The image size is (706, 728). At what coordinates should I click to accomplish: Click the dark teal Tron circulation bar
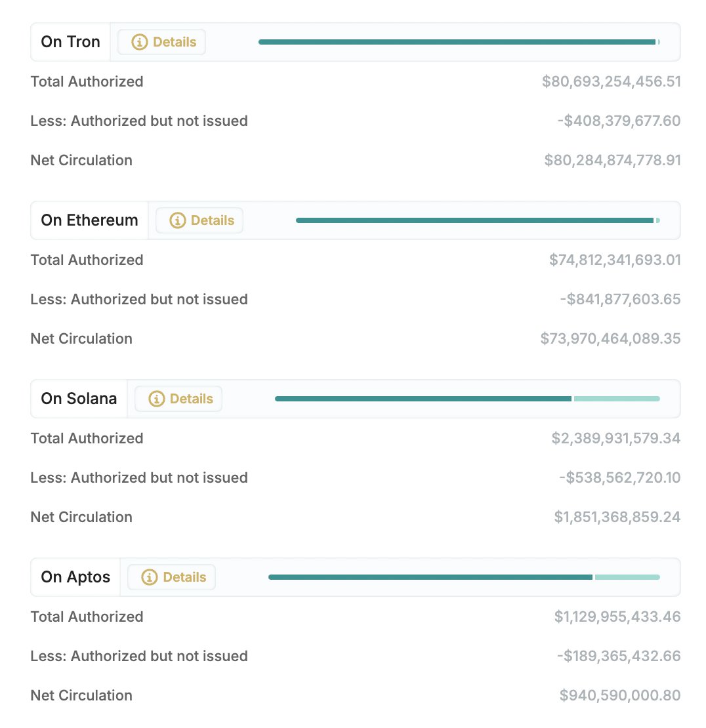(x=457, y=42)
